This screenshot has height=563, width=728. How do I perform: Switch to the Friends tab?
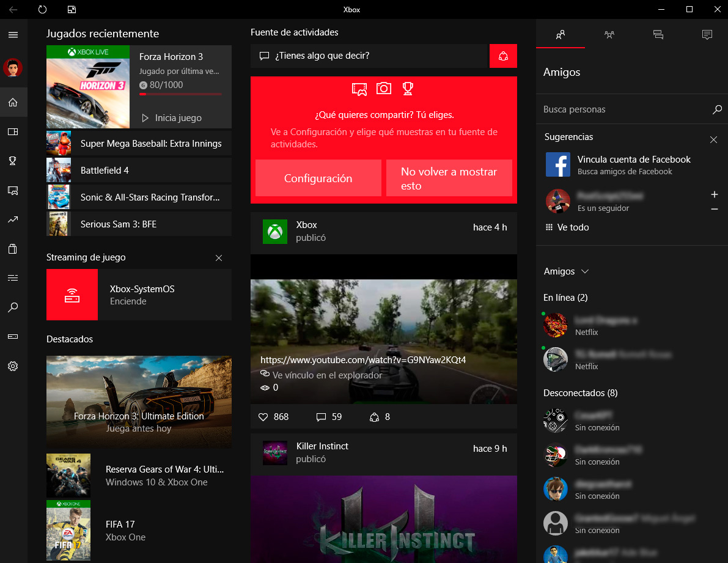tap(561, 34)
